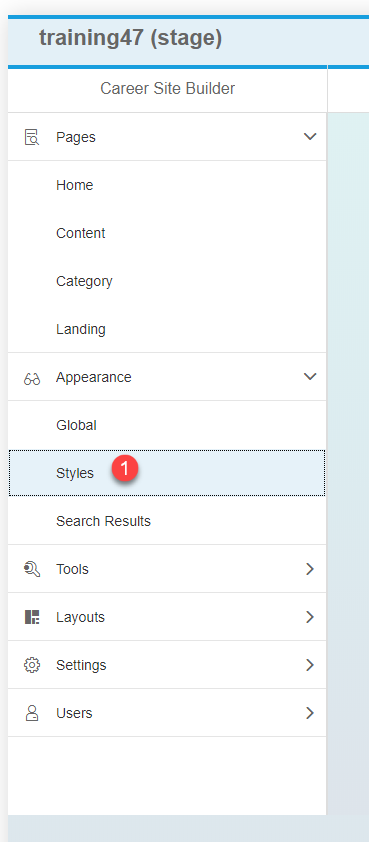Open Search Results appearance settings

tap(167, 521)
